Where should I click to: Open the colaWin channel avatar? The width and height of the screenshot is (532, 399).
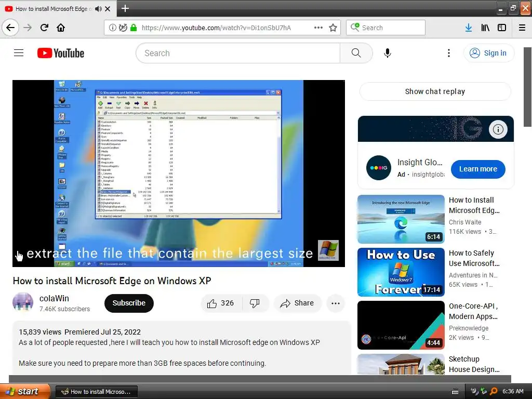(x=23, y=303)
